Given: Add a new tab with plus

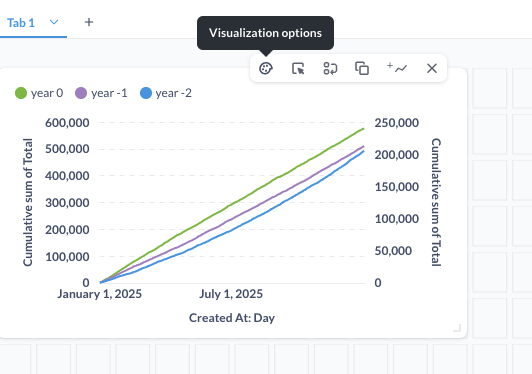Looking at the screenshot, I should pos(89,22).
